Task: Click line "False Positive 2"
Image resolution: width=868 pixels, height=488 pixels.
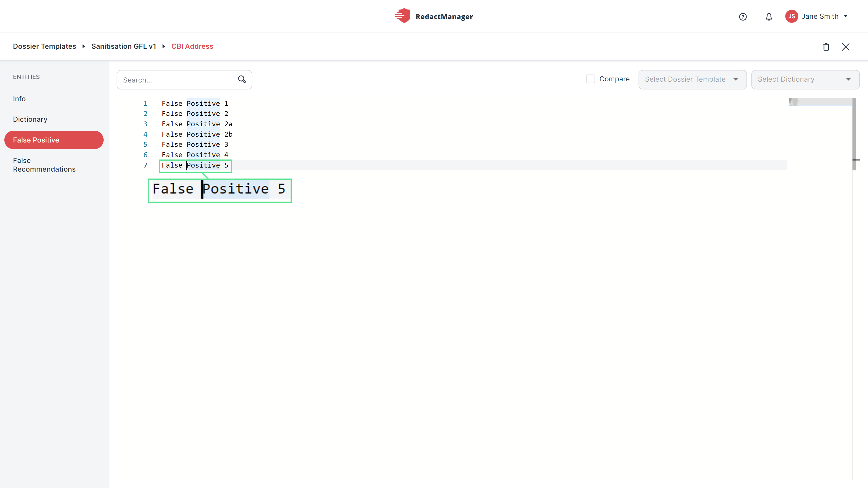Action: coord(195,114)
